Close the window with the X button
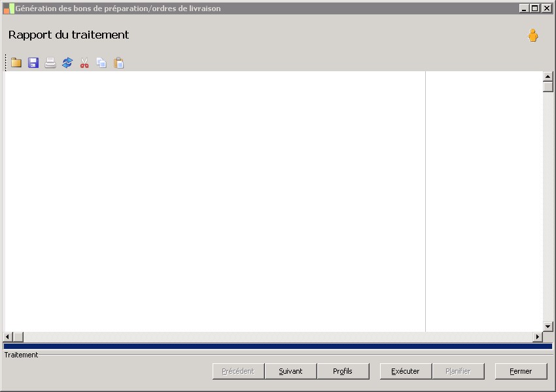 (x=546, y=8)
